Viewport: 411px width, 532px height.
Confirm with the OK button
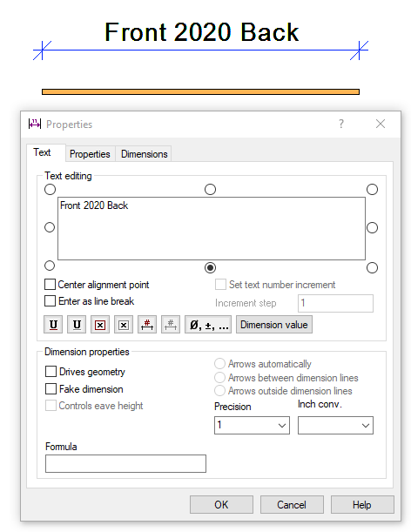[x=221, y=504]
